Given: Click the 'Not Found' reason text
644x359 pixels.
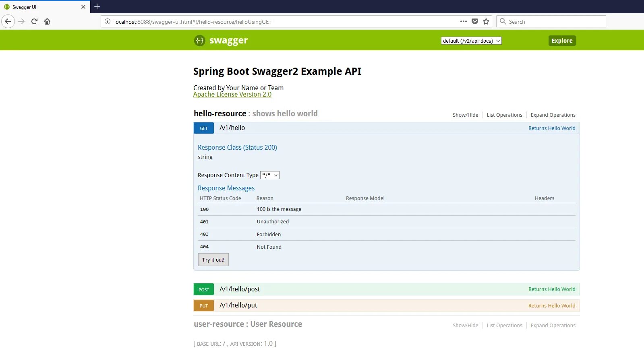Looking at the screenshot, I should point(269,247).
